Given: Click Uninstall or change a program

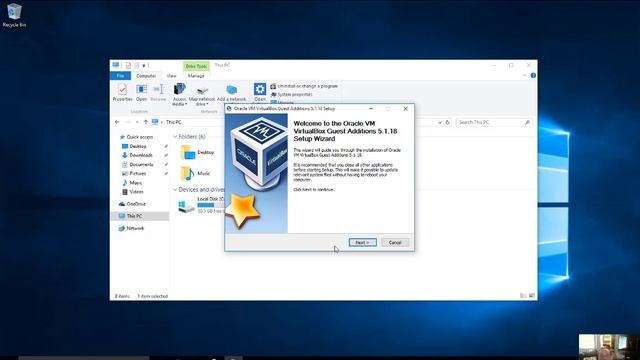Looking at the screenshot, I should click(304, 86).
